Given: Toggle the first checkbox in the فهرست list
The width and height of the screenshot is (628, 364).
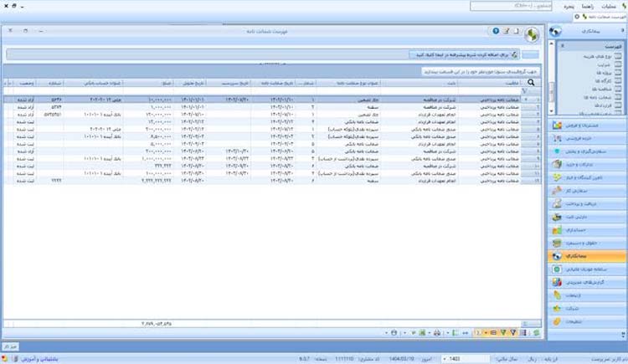Looking at the screenshot, I should [x=618, y=56].
